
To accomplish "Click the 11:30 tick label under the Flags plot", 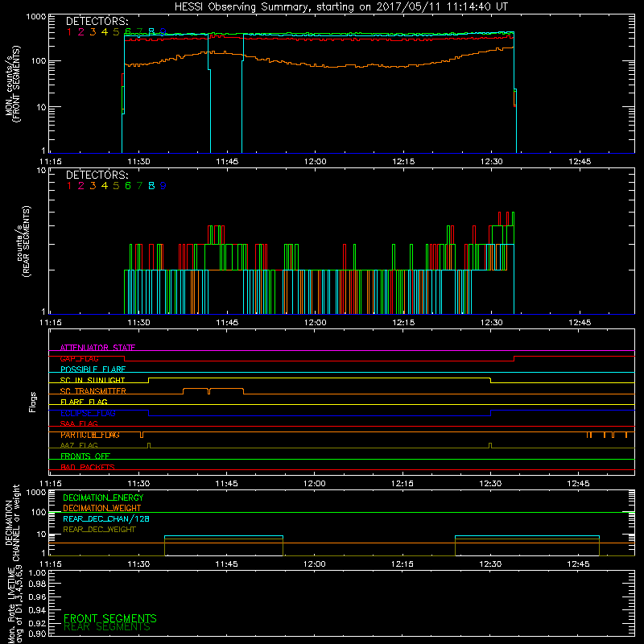I will 138,484.
